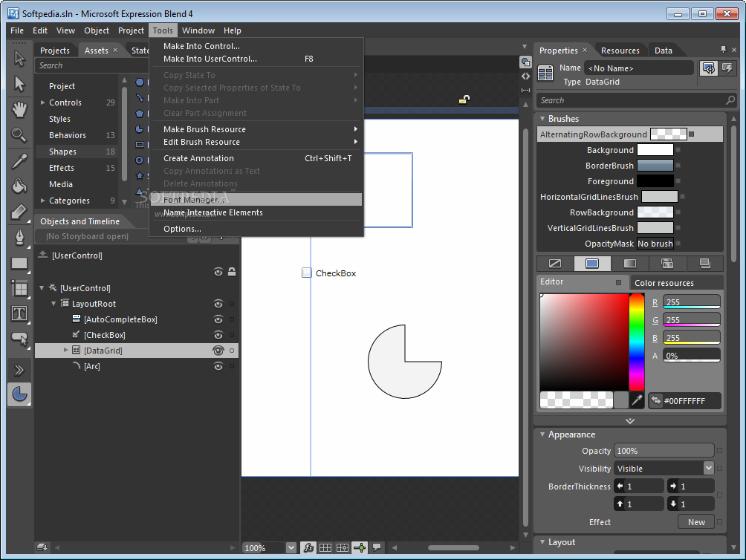Select the Paint Bucket tool
Screen dimensions: 746x560
[x=19, y=186]
